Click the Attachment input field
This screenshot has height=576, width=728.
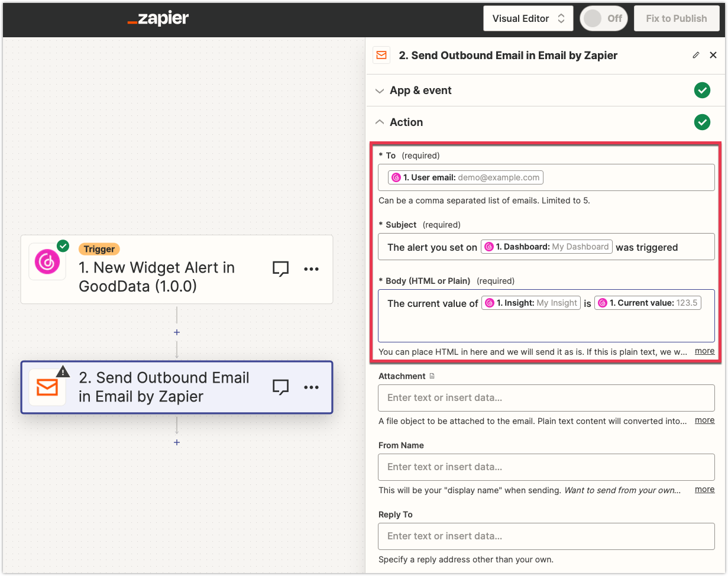(546, 398)
